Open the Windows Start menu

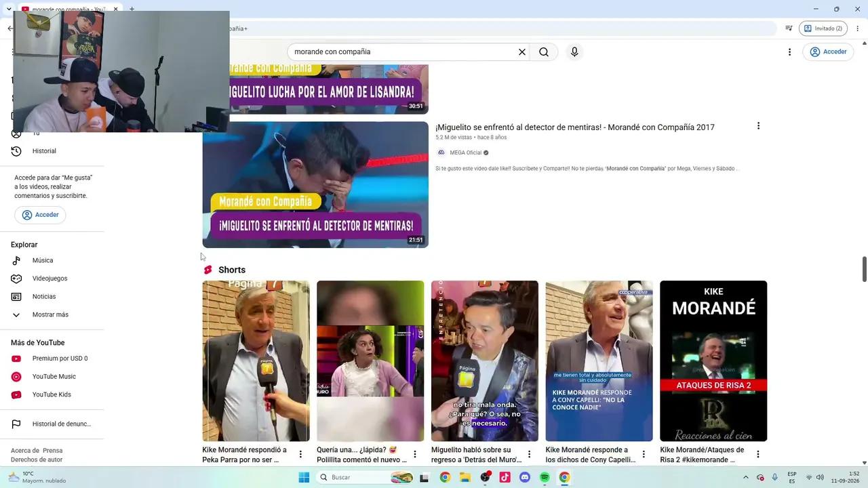coord(304,477)
